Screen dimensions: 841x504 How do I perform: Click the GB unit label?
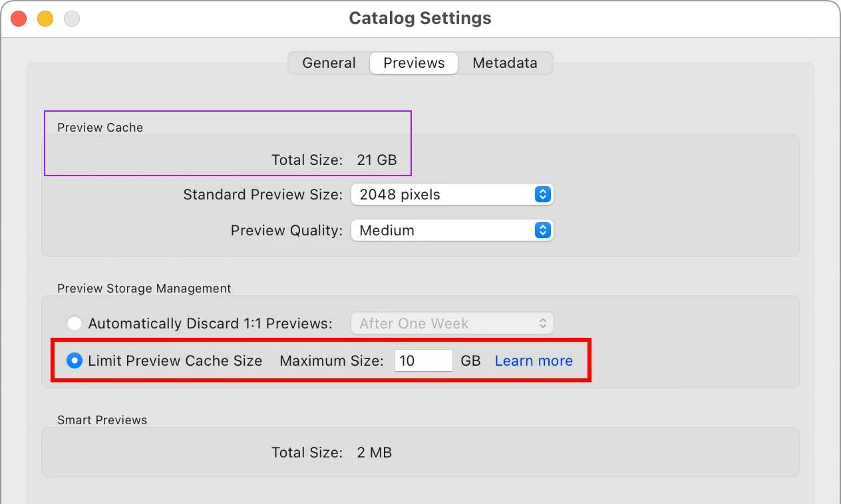[470, 361]
